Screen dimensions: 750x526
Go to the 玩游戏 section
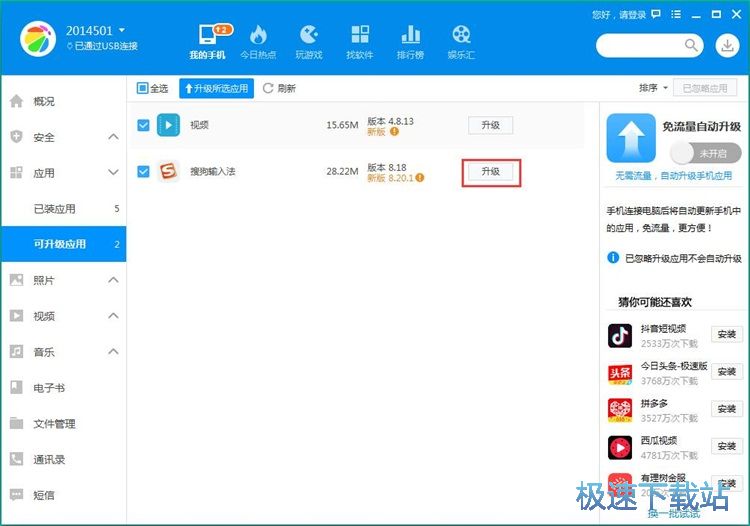(x=309, y=42)
